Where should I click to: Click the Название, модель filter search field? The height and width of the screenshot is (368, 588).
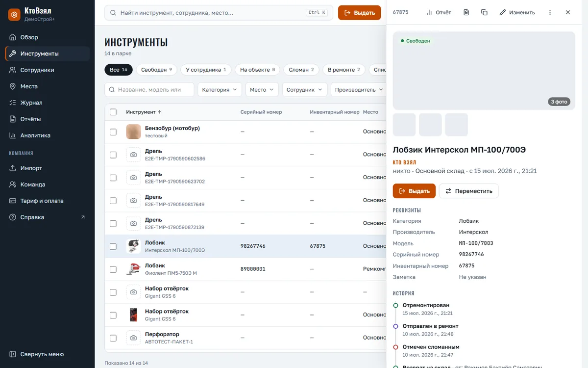tap(149, 90)
